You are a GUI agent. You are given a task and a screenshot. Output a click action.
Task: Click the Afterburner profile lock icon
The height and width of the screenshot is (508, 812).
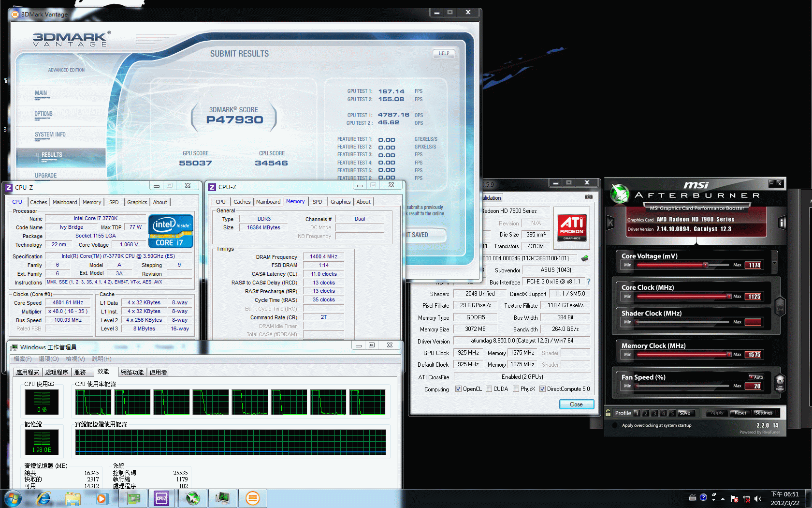click(608, 413)
